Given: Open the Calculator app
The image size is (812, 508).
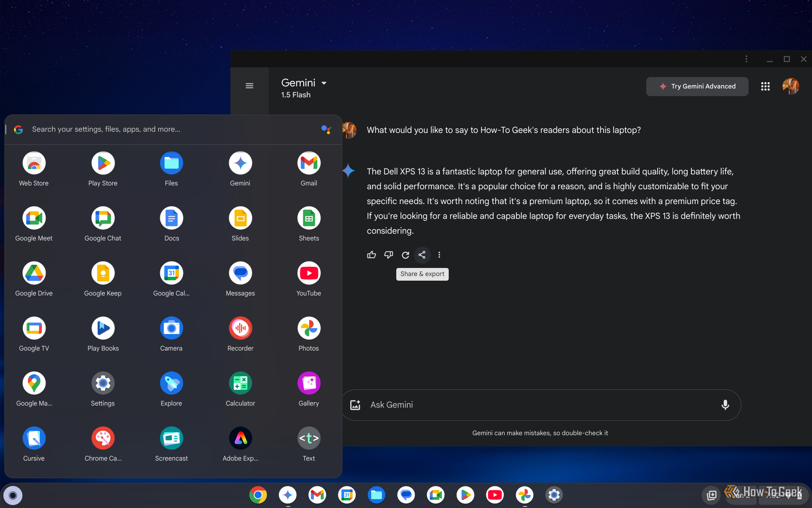Looking at the screenshot, I should 240,383.
